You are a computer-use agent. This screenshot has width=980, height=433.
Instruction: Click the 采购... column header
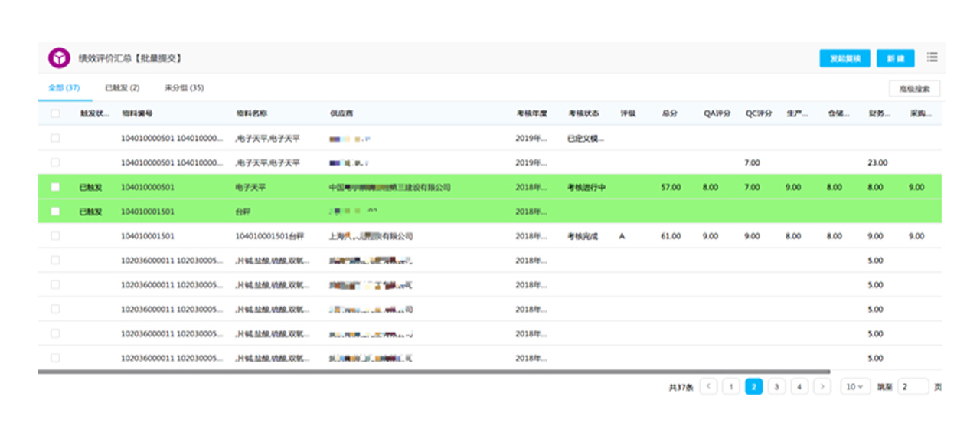coord(921,113)
